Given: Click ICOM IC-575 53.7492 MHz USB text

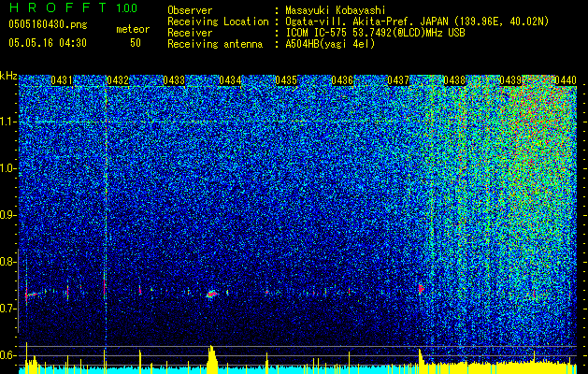Looking at the screenshot, I should tap(375, 33).
